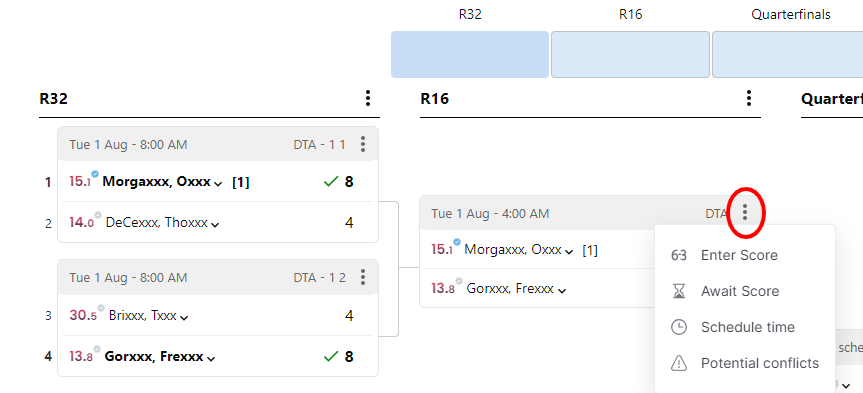The width and height of the screenshot is (863, 393).
Task: Open the R32 round options menu
Action: 368,99
